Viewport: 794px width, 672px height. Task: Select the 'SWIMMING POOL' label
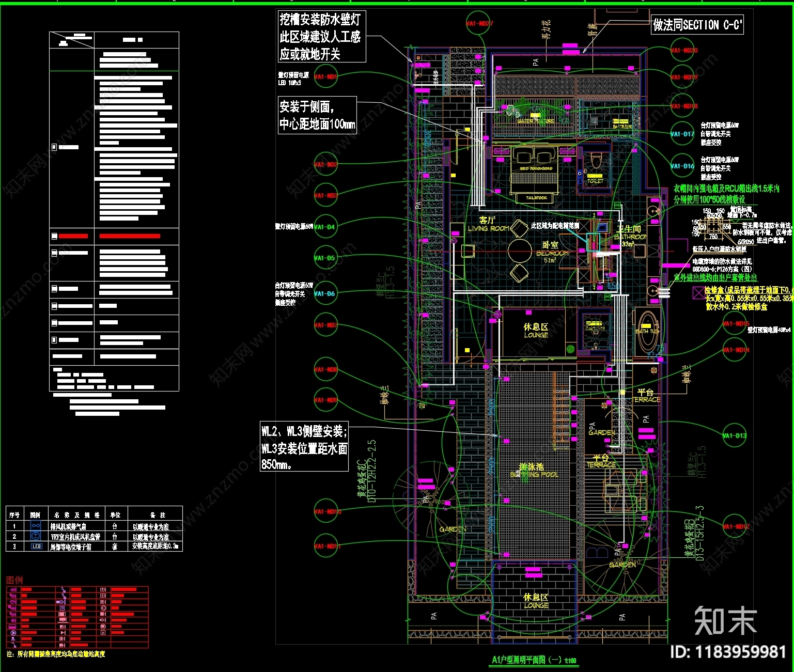[534, 474]
